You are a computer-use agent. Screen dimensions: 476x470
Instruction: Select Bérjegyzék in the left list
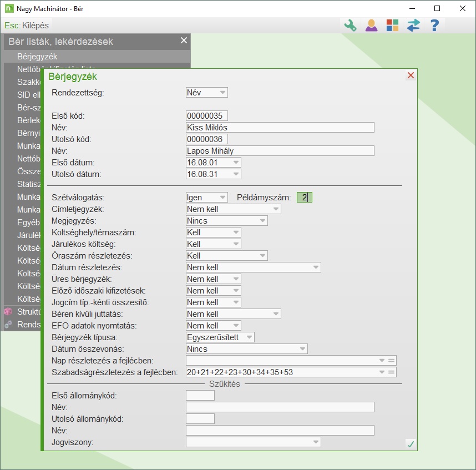(37, 57)
